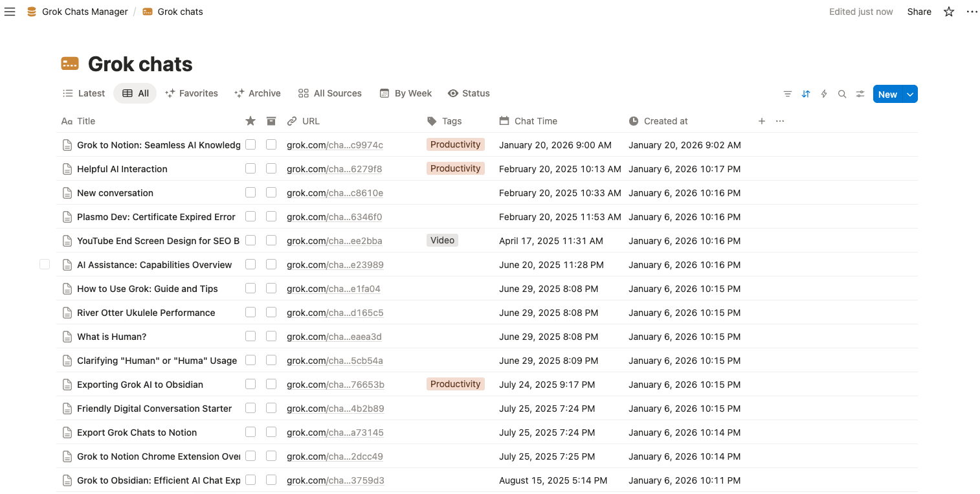Switch to the Favorites view tab

click(x=192, y=93)
